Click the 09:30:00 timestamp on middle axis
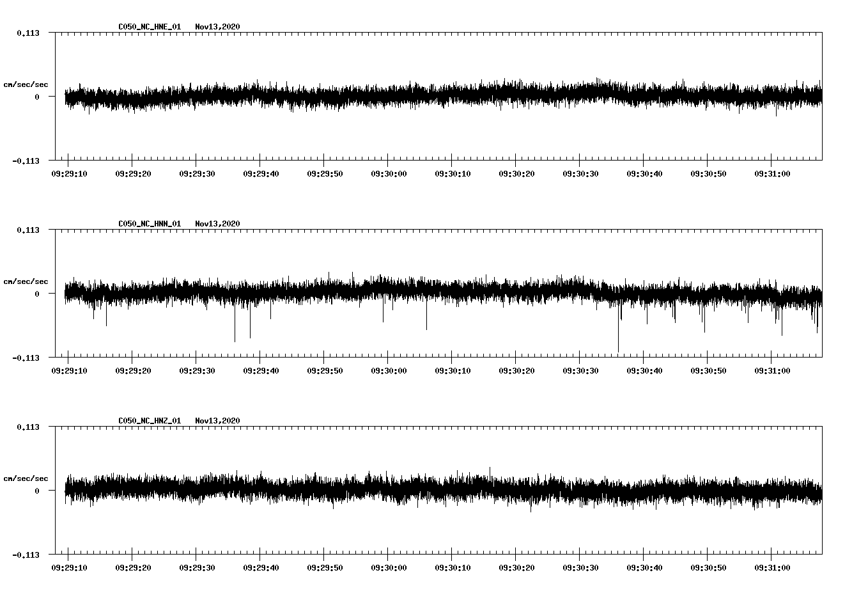 point(389,369)
